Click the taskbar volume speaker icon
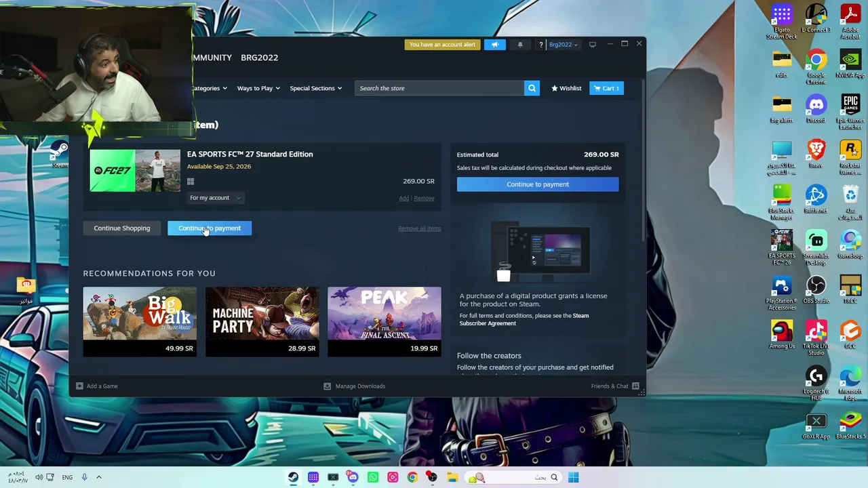 pyautogui.click(x=39, y=477)
